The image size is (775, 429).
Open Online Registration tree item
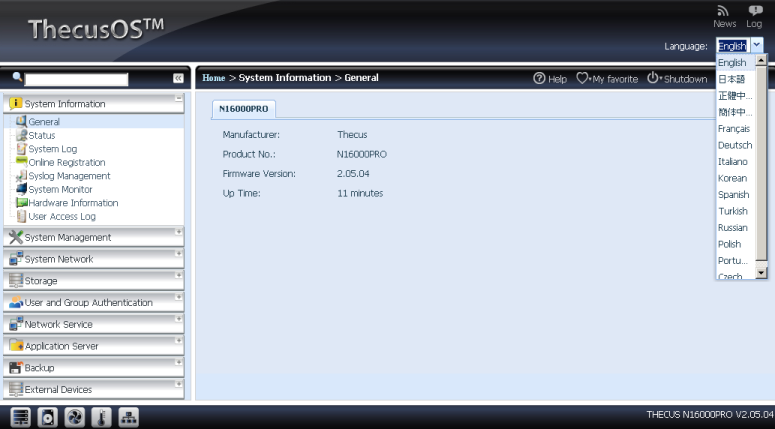pyautogui.click(x=67, y=163)
